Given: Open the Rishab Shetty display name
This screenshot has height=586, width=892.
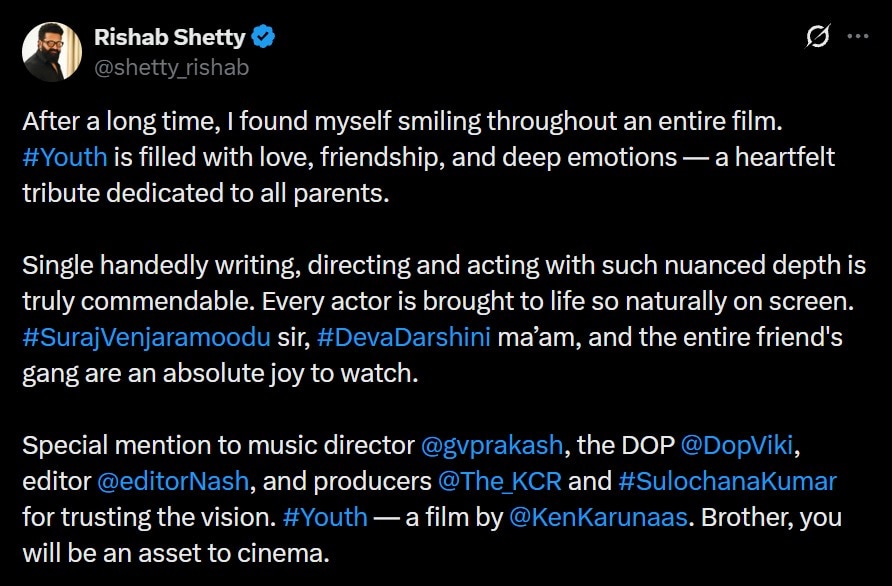Looking at the screenshot, I should [x=169, y=38].
